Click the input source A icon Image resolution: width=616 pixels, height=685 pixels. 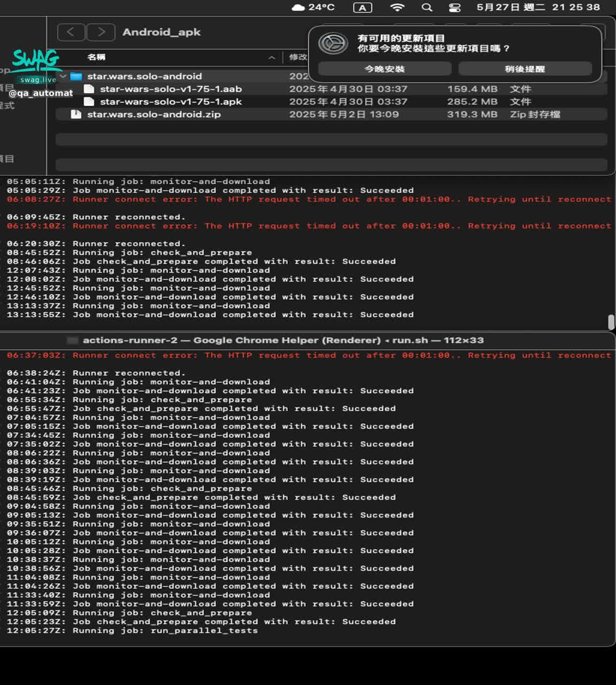tap(363, 7)
